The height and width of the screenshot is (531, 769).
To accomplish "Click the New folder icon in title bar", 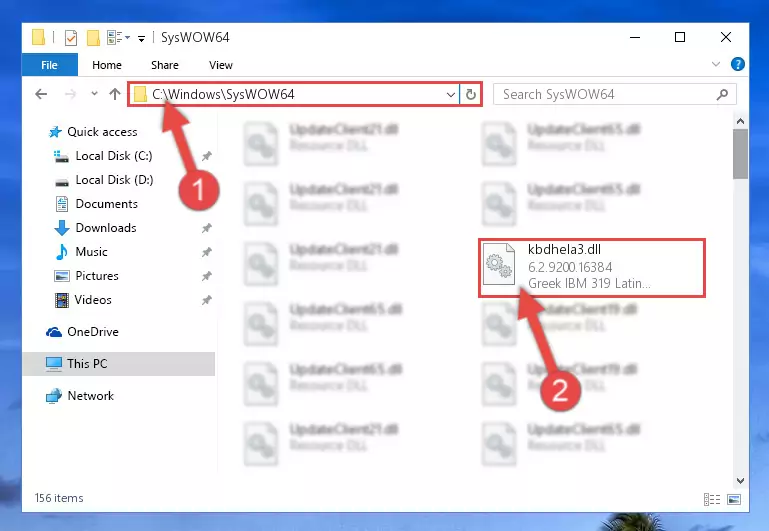I will click(x=93, y=38).
